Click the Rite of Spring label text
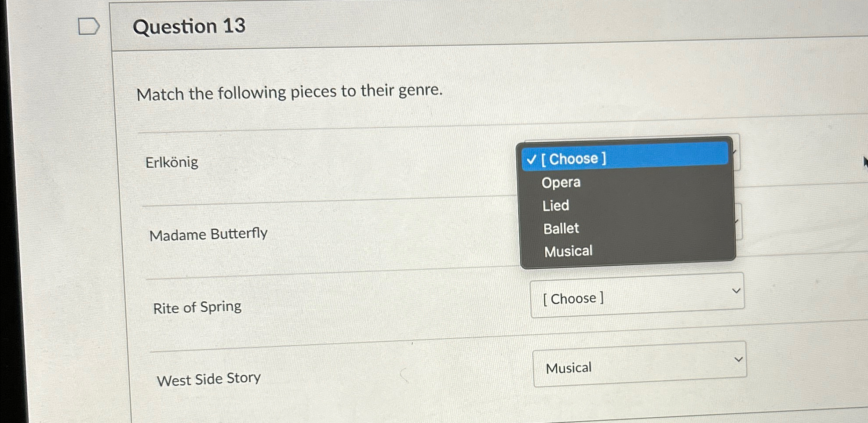Image resolution: width=868 pixels, height=423 pixels. 197,307
